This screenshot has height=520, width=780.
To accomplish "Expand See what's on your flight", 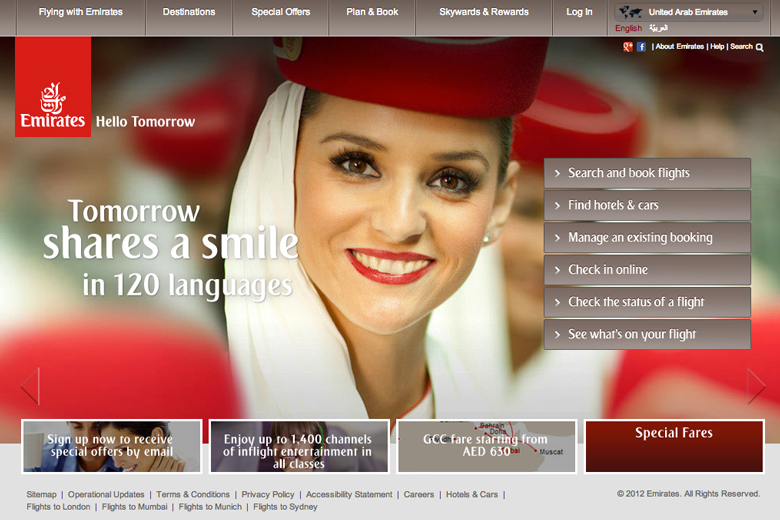I will (x=647, y=334).
